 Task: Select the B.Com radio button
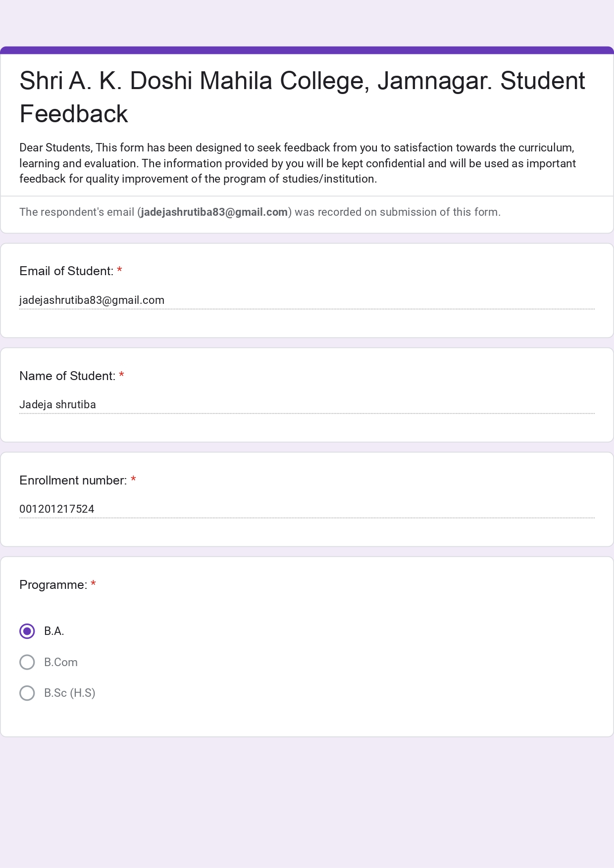tap(27, 662)
